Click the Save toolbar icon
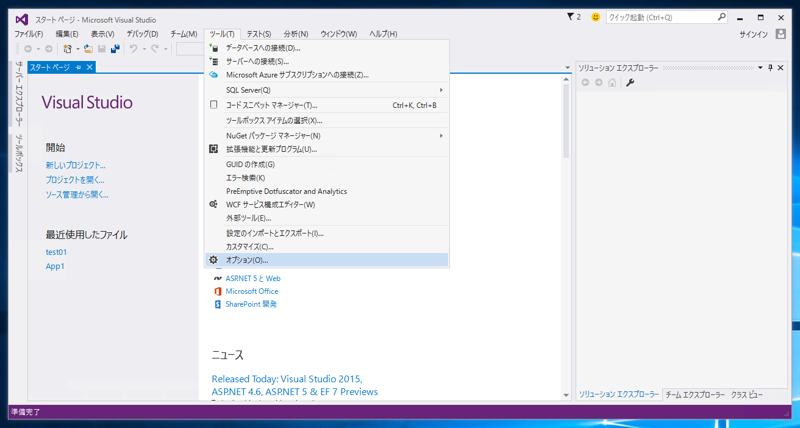Screen dimensions: 800x428 click(102, 49)
